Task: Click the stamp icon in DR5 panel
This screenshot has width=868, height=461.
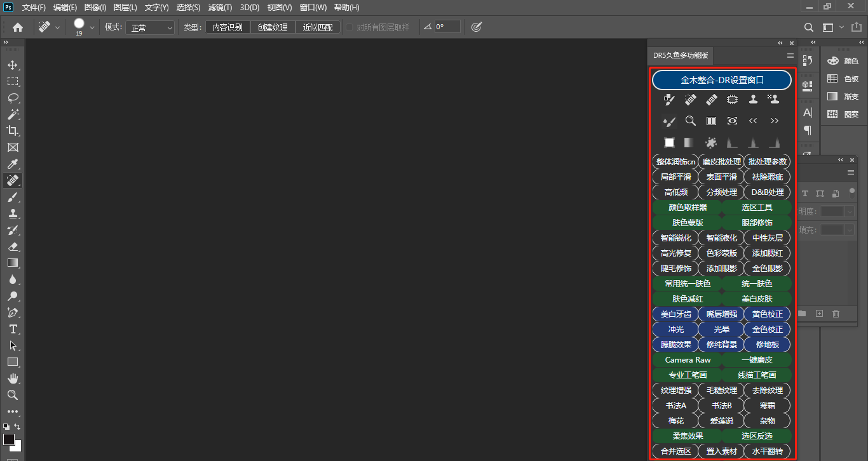Action: (753, 99)
